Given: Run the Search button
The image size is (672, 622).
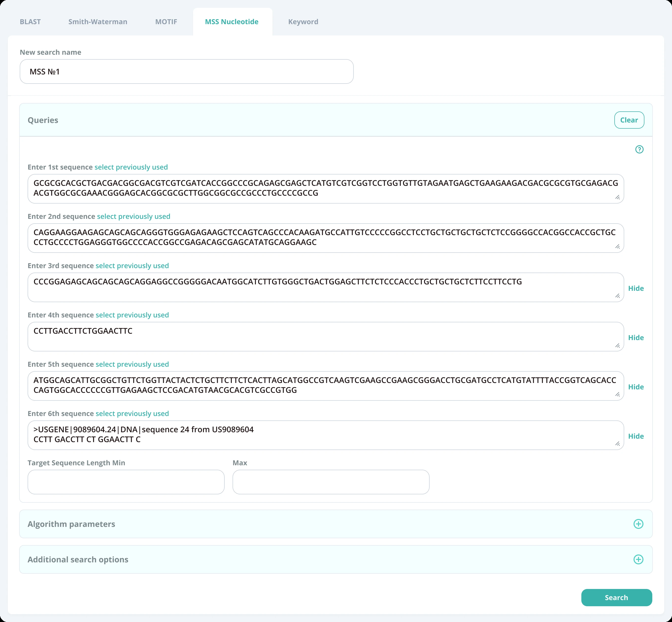Looking at the screenshot, I should (617, 597).
